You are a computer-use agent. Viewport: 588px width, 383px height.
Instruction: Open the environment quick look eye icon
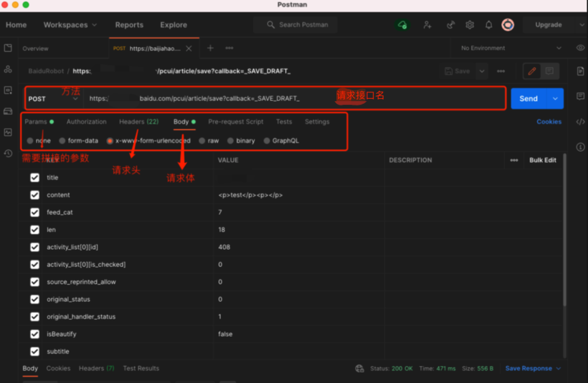[x=580, y=48]
